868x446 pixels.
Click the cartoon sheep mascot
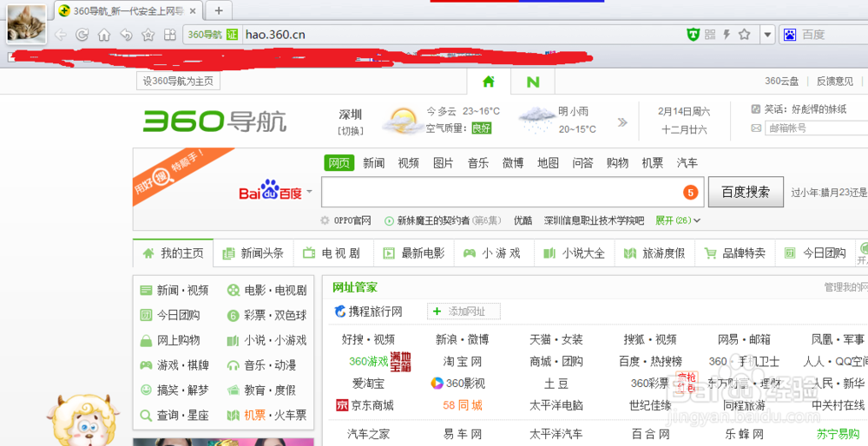click(83, 421)
